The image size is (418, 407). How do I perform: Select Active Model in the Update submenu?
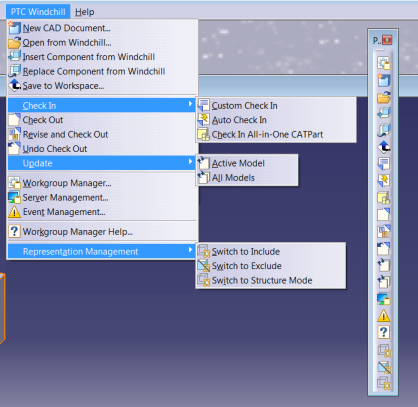tap(247, 163)
